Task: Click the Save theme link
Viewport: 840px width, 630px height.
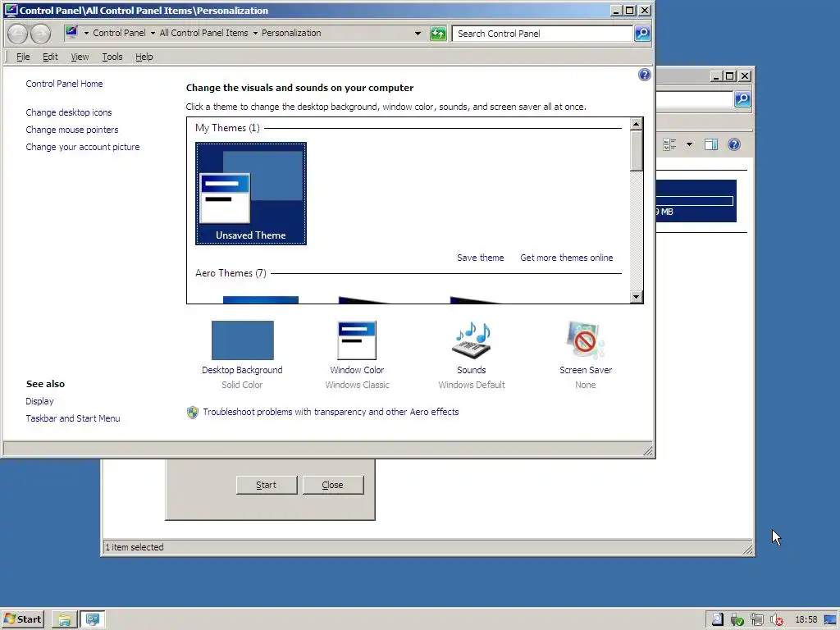Action: (480, 258)
